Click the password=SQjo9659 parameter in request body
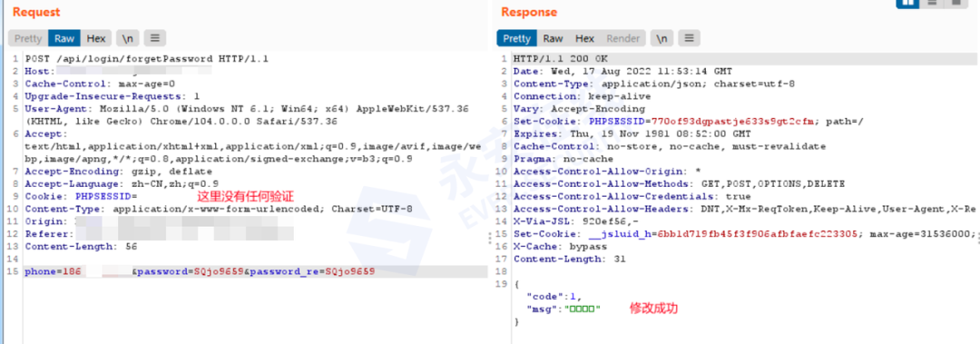This screenshot has width=980, height=344. [x=191, y=271]
